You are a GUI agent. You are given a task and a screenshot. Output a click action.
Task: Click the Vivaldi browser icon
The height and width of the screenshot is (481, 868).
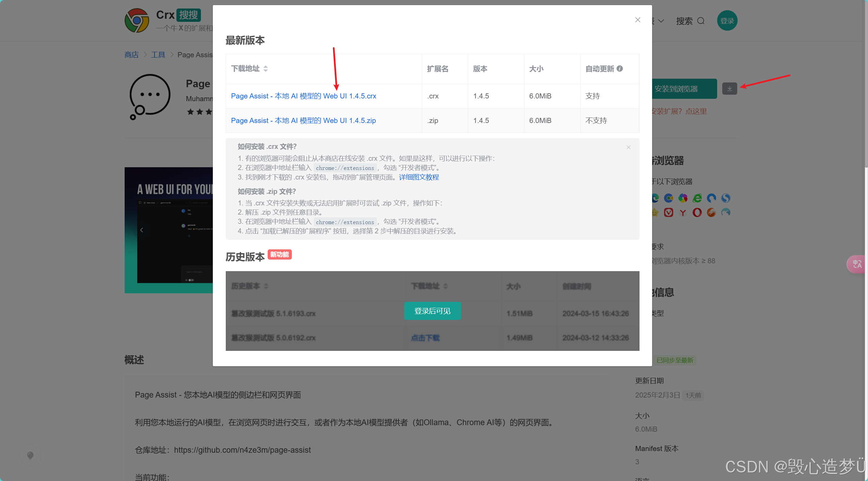click(668, 213)
